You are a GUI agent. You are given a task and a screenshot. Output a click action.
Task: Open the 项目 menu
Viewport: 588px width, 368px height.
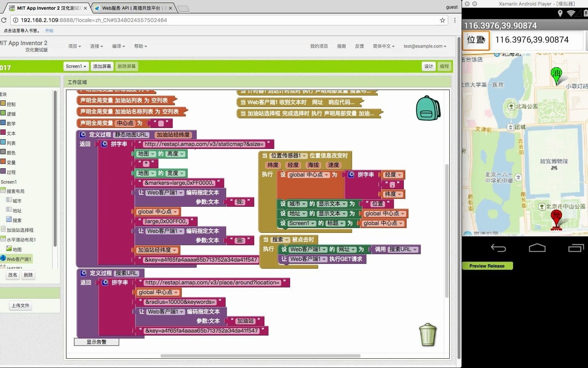click(75, 46)
